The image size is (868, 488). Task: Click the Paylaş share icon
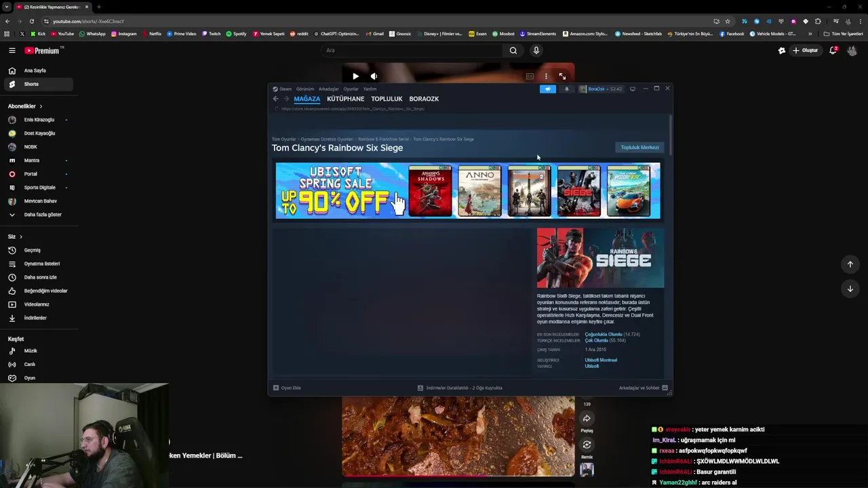point(587,418)
